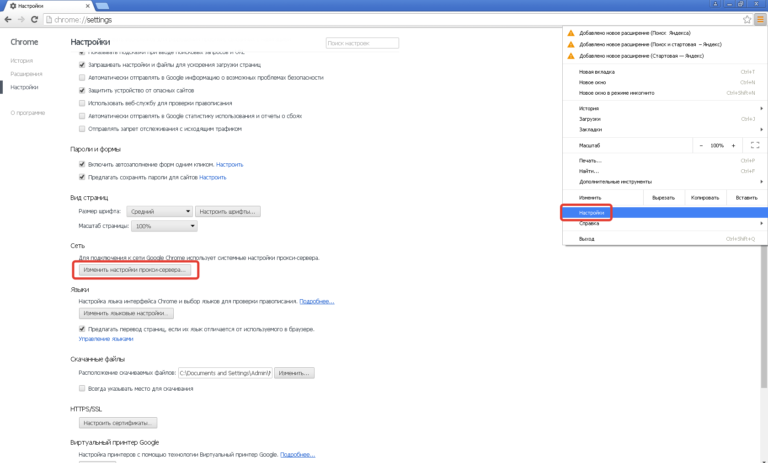Open Настроить link for автозаполнение
The image size is (768, 463).
230,165
